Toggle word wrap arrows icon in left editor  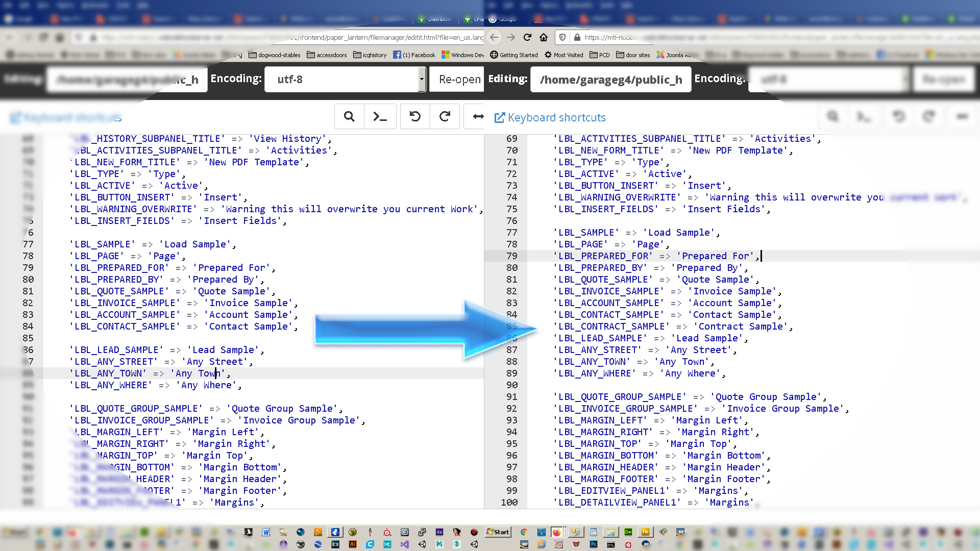tap(477, 117)
